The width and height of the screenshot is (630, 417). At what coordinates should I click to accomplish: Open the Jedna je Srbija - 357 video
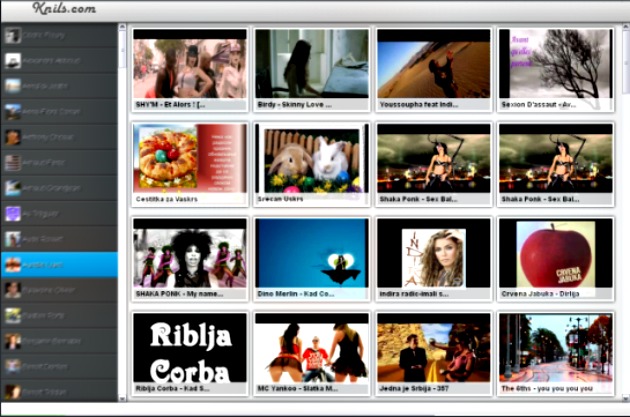434,354
